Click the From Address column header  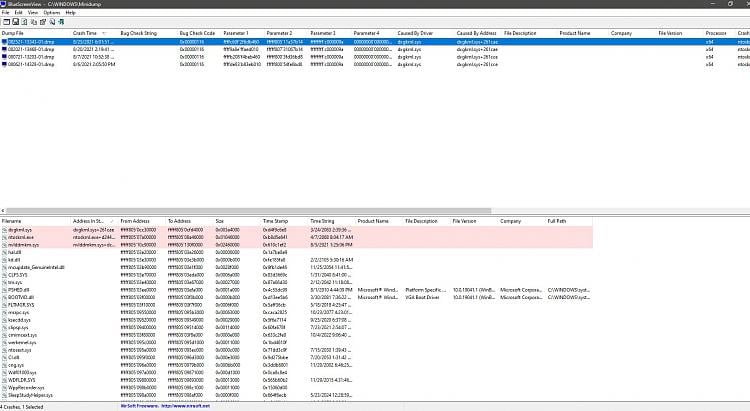coord(142,221)
